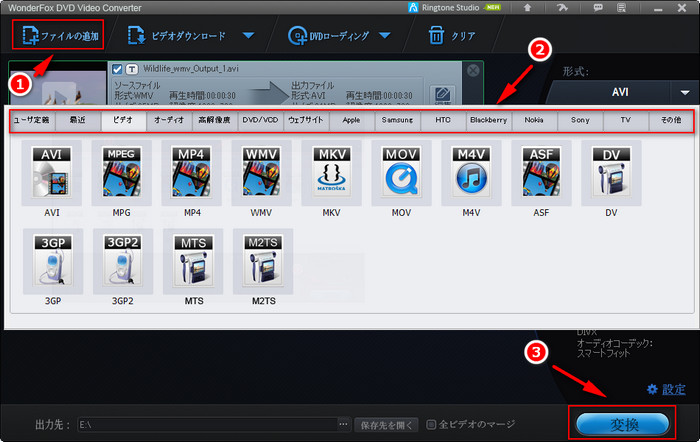700x442 pixels.
Task: Click the Wildlife video preview thumbnail
Action: (58, 85)
